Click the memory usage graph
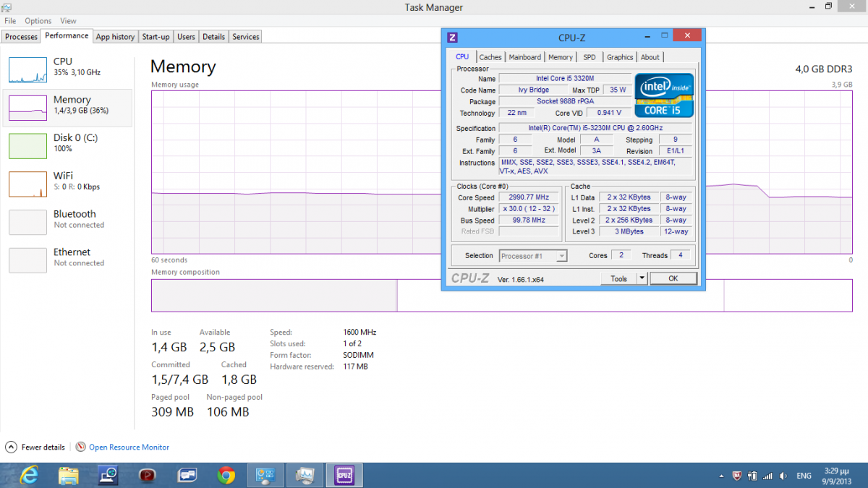This screenshot has width=868, height=488. point(502,173)
